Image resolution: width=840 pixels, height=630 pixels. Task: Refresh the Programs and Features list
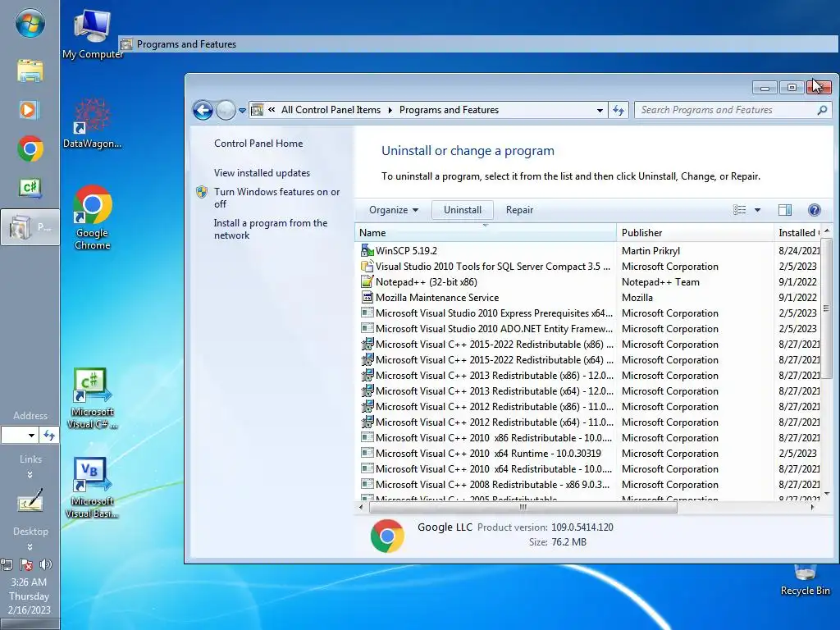(x=619, y=111)
